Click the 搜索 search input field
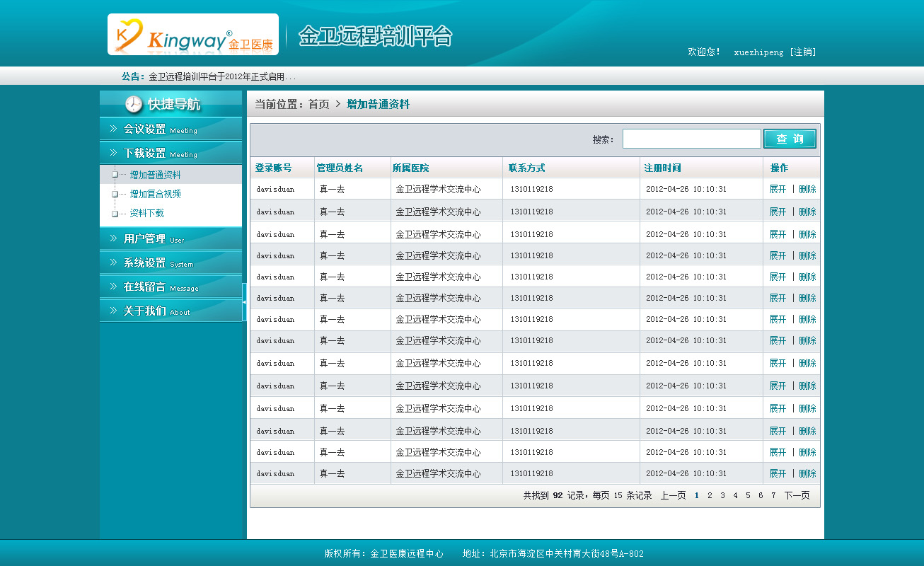The height and width of the screenshot is (566, 924). pos(692,139)
